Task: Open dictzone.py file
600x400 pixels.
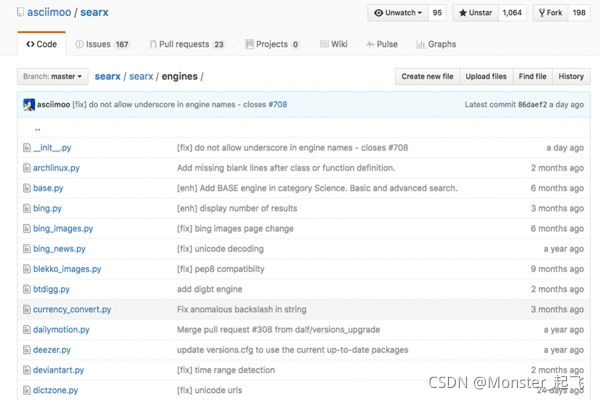Action: tap(55, 390)
